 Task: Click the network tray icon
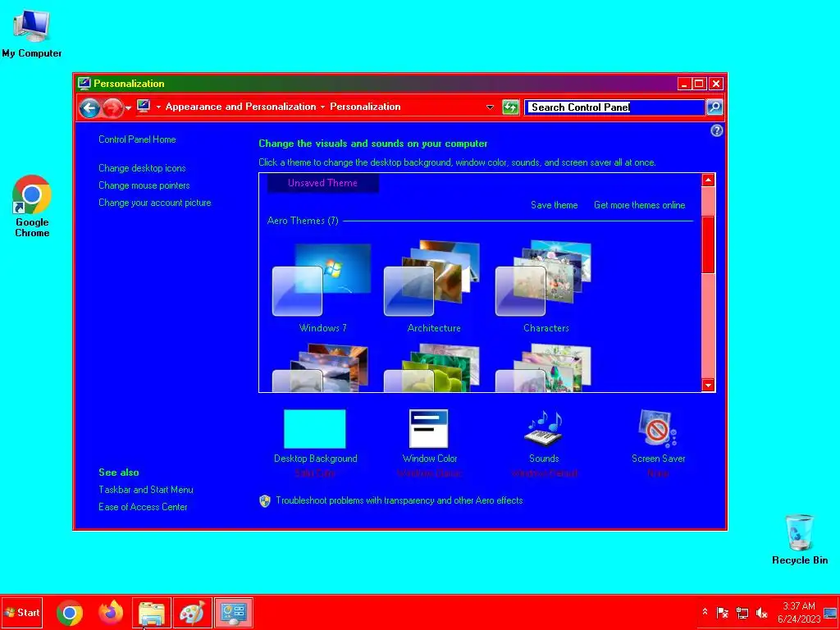[x=742, y=612]
